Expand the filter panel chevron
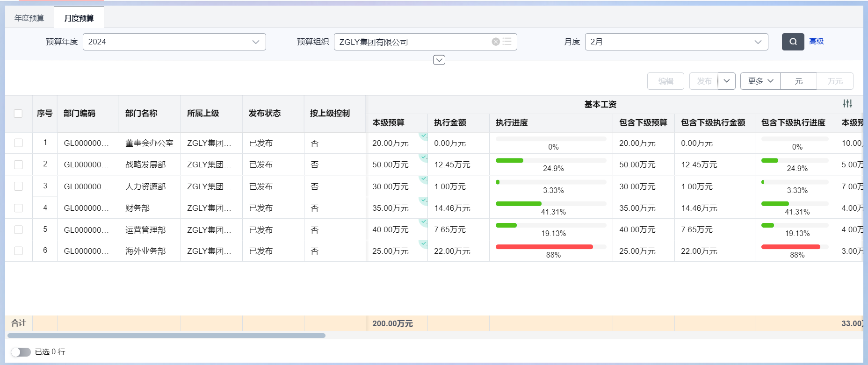The height and width of the screenshot is (365, 868). click(439, 60)
